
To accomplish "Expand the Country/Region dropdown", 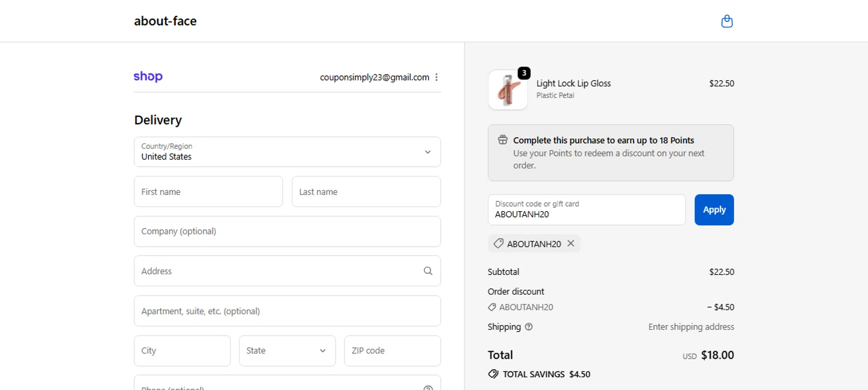I will tap(287, 152).
